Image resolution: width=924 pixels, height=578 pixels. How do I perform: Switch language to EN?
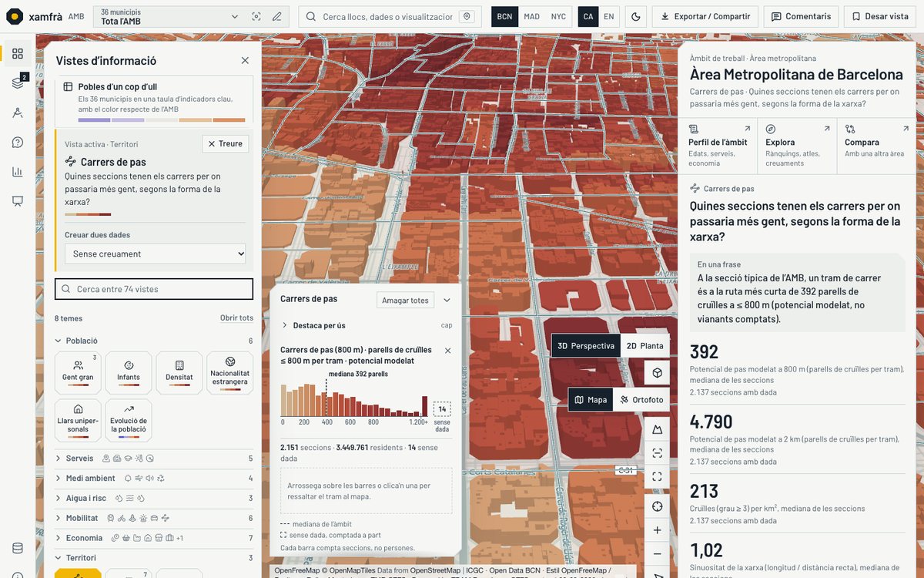click(x=609, y=16)
